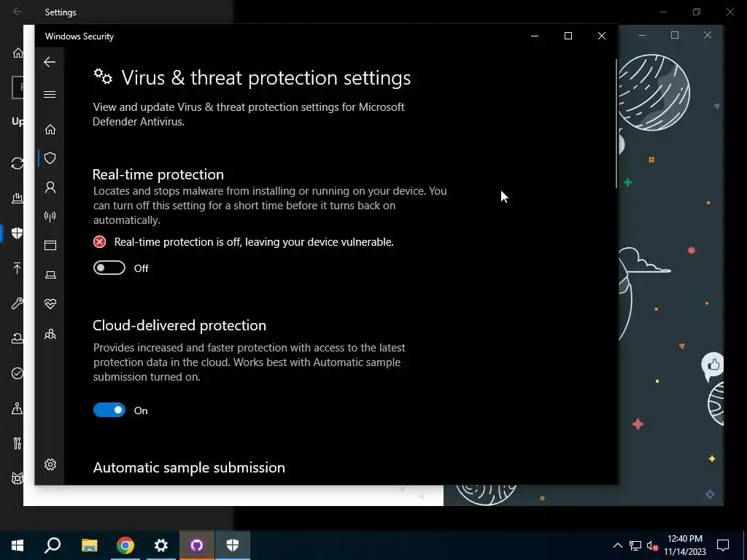Open Home icon in Settings window
This screenshot has width=747, height=560.
18,52
